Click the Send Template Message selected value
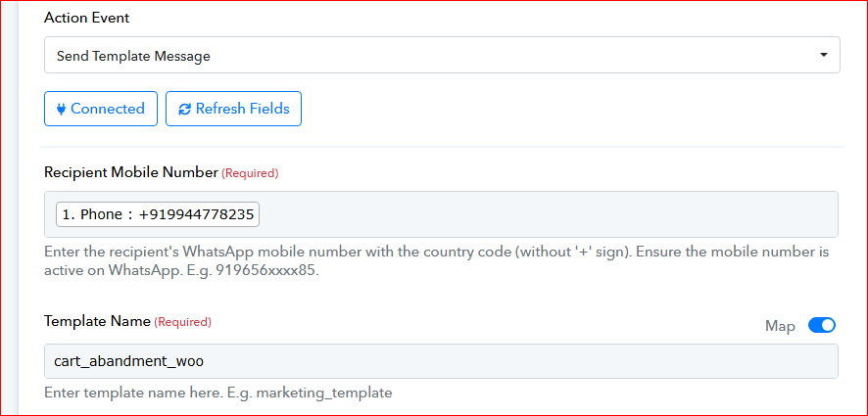The image size is (868, 416). coord(133,56)
